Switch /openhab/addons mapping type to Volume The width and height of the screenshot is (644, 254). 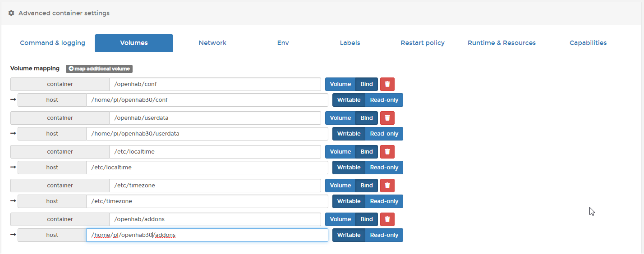coord(340,219)
